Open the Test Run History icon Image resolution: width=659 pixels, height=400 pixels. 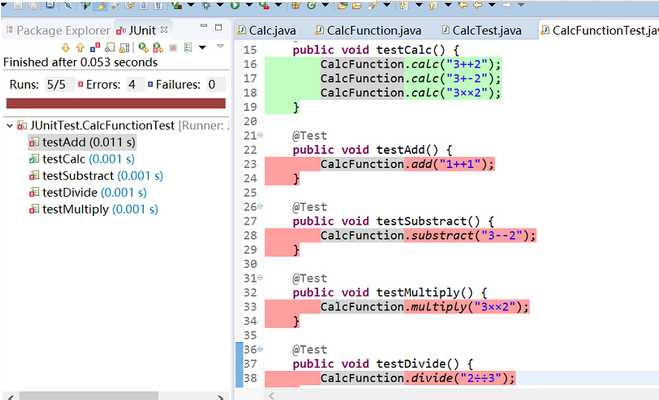pyautogui.click(x=188, y=47)
